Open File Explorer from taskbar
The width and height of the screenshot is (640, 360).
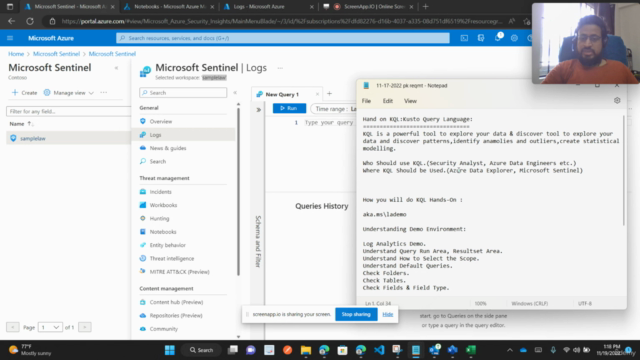(x=306, y=350)
